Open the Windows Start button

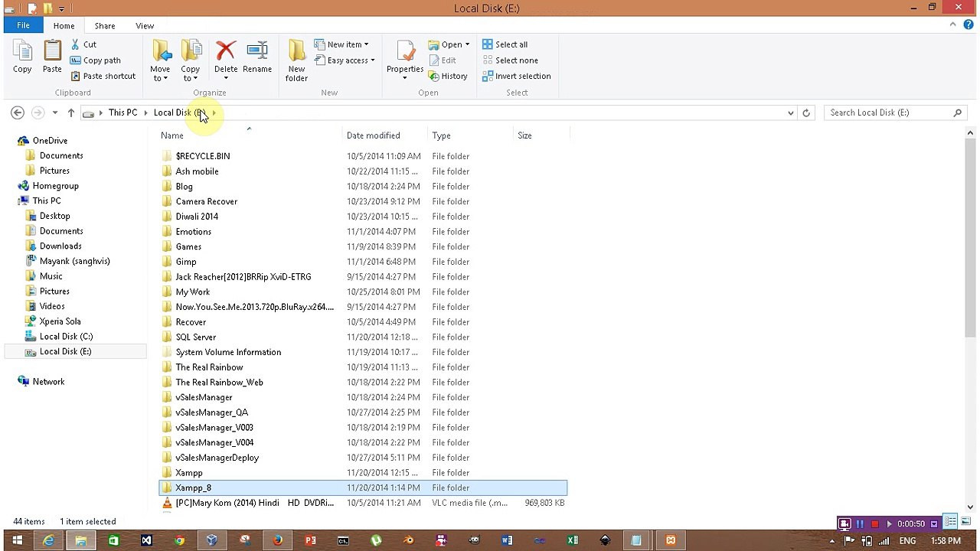click(x=17, y=541)
